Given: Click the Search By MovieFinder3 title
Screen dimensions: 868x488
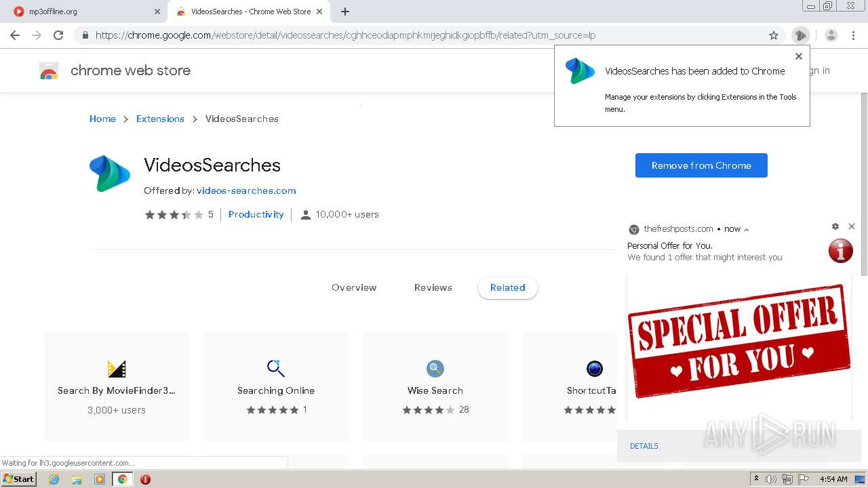Looking at the screenshot, I should point(117,390).
